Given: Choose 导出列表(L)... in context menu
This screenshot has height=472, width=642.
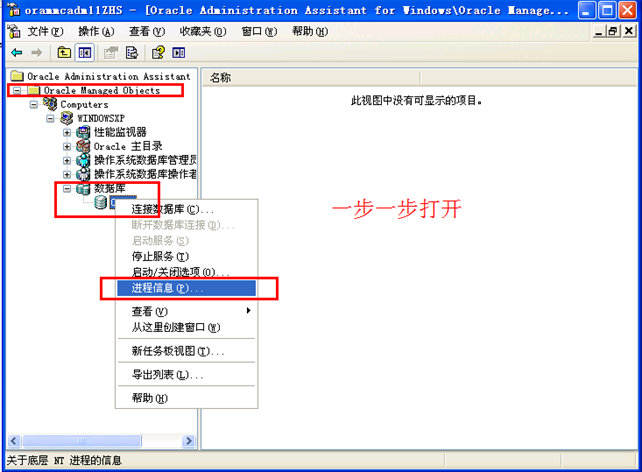Looking at the screenshot, I should click(186, 374).
